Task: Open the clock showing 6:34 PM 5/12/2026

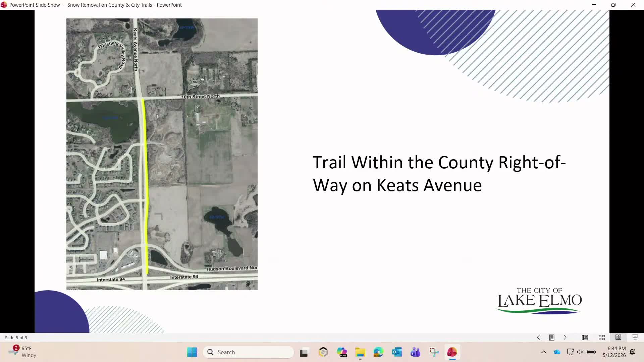Action: pos(614,352)
